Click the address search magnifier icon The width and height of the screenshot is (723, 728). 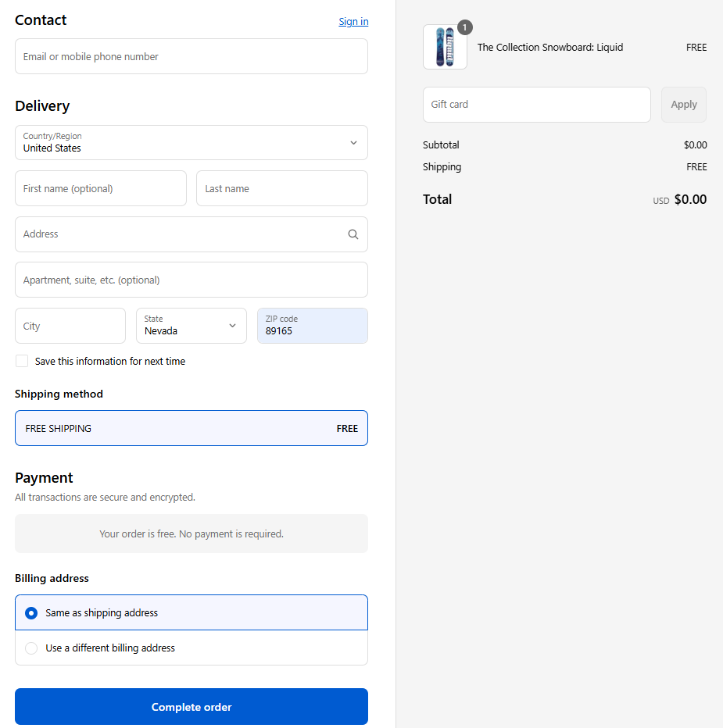pyautogui.click(x=353, y=234)
